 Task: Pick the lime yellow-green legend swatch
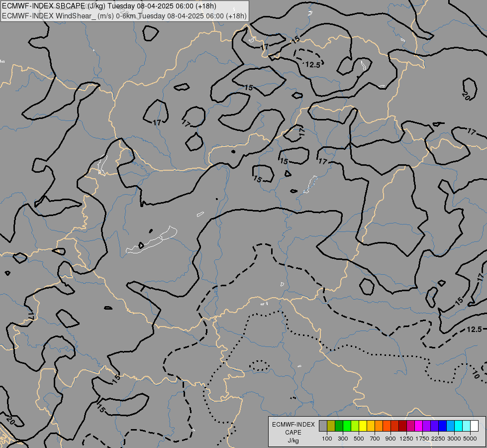pos(355,426)
